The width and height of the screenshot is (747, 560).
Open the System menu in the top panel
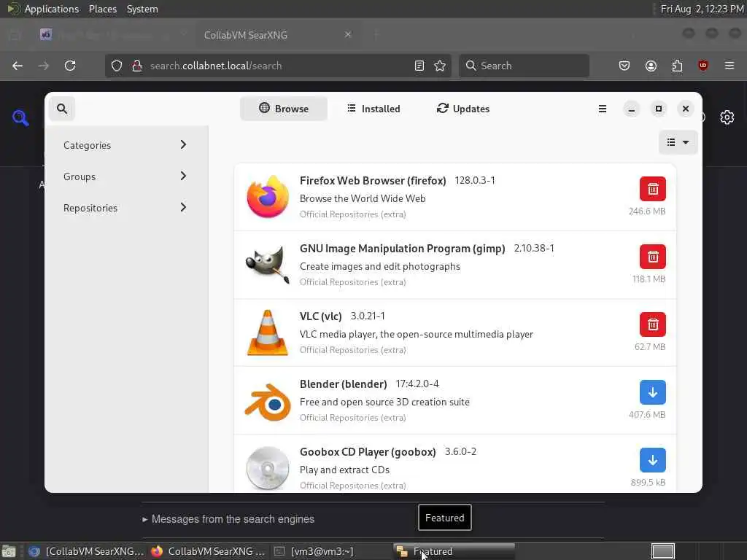(142, 9)
